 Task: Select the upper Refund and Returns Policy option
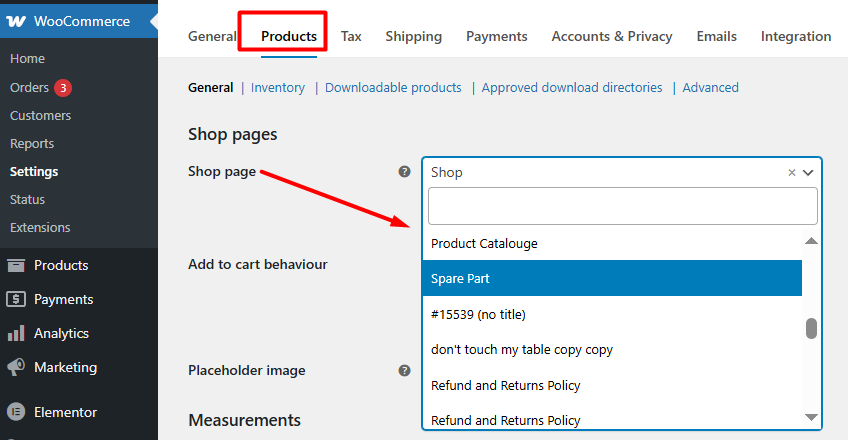(612, 385)
